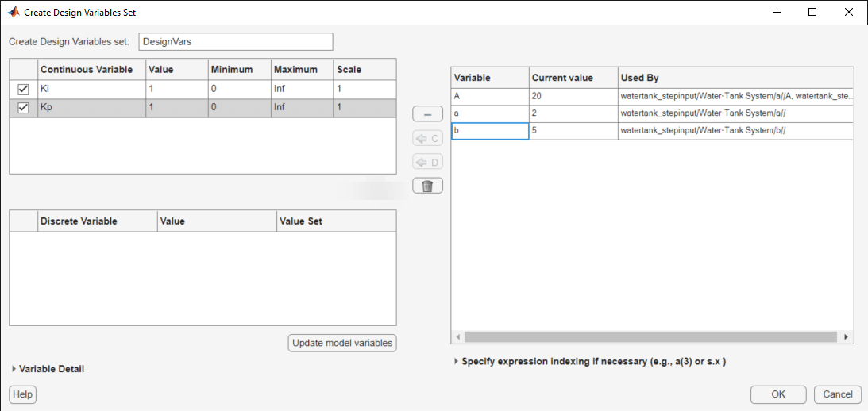
Task: Expand the Variable Detail section
Action: [14, 369]
